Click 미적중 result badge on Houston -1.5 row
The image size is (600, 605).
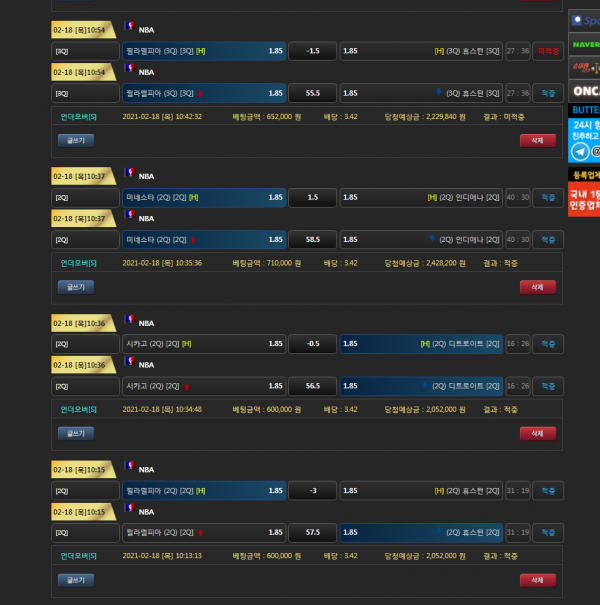[548, 51]
